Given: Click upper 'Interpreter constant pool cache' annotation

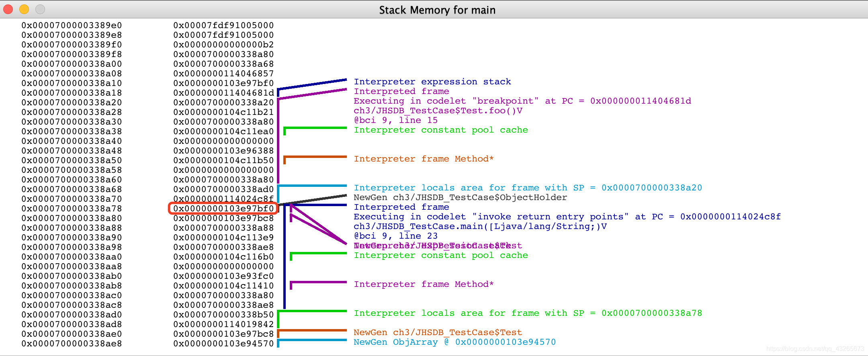Looking at the screenshot, I should (x=441, y=130).
